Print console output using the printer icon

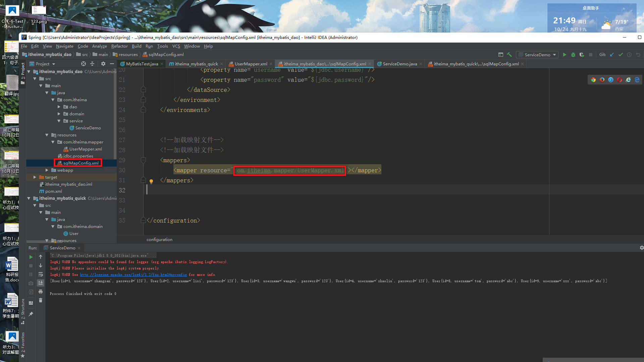click(41, 292)
